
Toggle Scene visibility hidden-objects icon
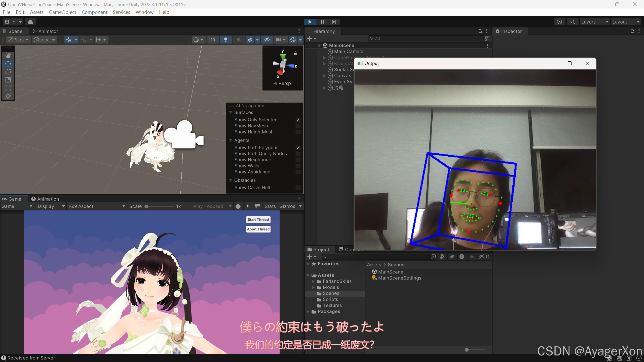click(x=267, y=40)
